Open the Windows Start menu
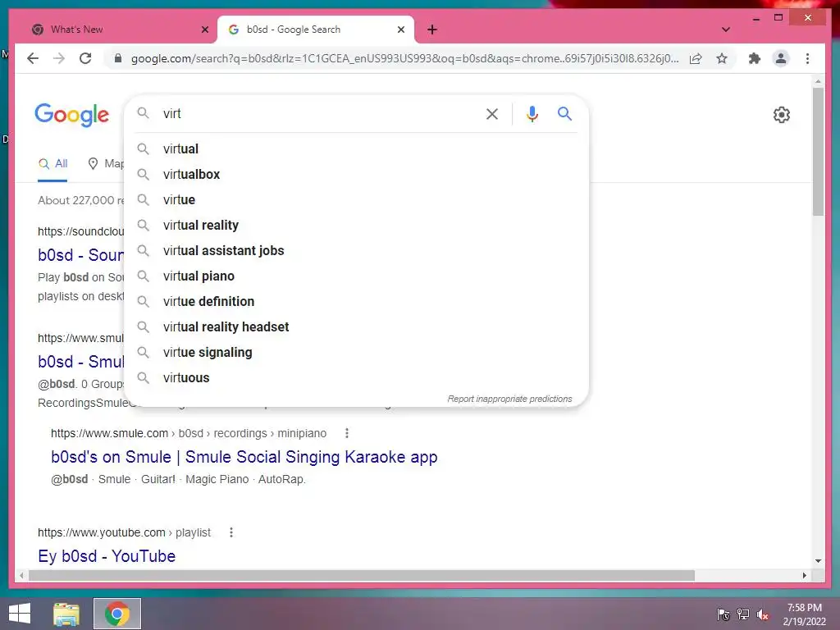840x630 pixels. [20, 614]
